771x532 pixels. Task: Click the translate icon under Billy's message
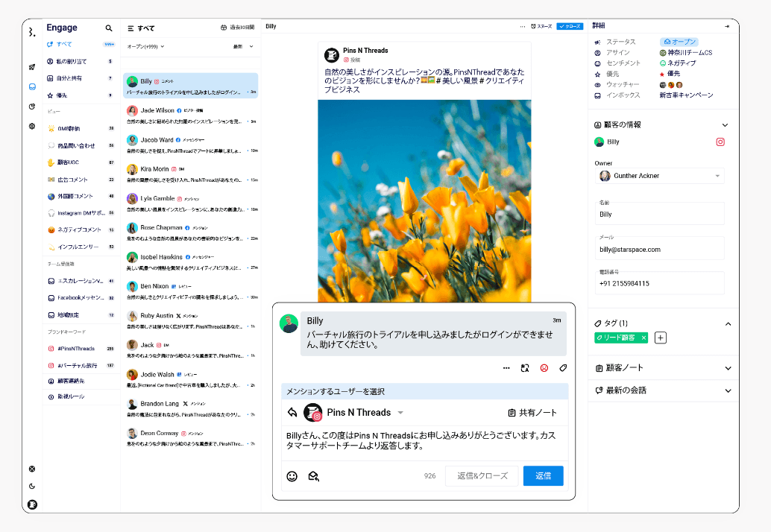click(x=525, y=367)
